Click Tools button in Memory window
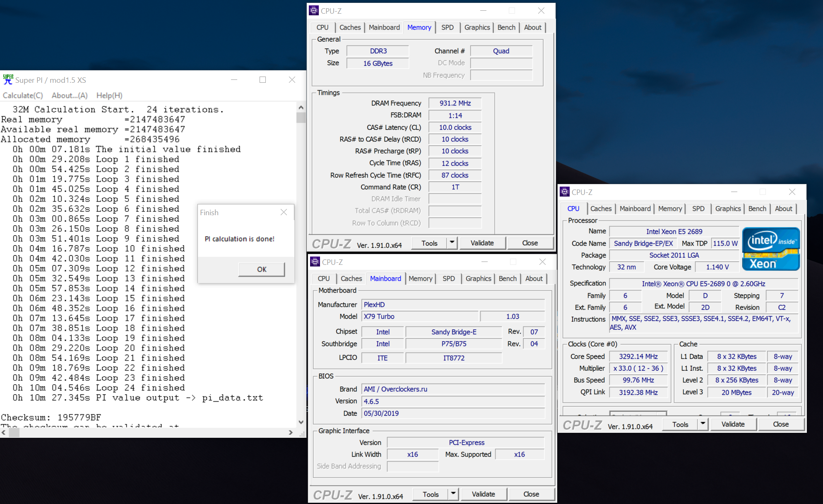 (429, 243)
